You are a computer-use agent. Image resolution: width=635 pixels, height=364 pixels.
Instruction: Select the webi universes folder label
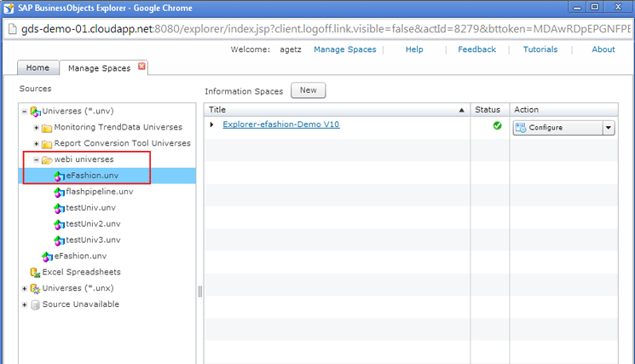coord(84,159)
